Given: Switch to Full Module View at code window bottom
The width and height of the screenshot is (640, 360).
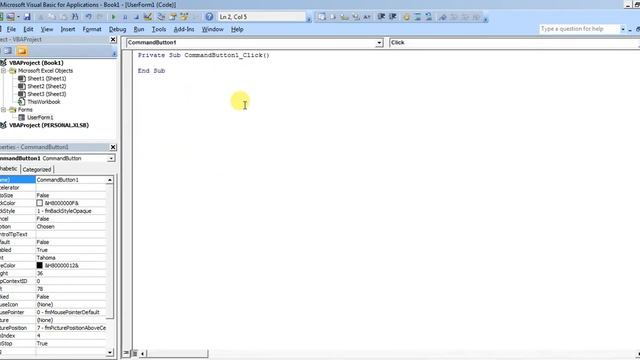Looking at the screenshot, I should (134, 353).
